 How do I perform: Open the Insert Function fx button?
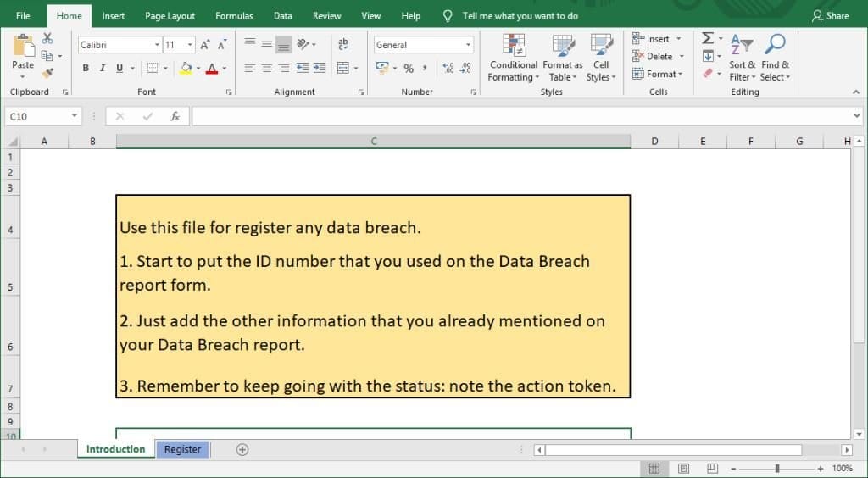[175, 116]
